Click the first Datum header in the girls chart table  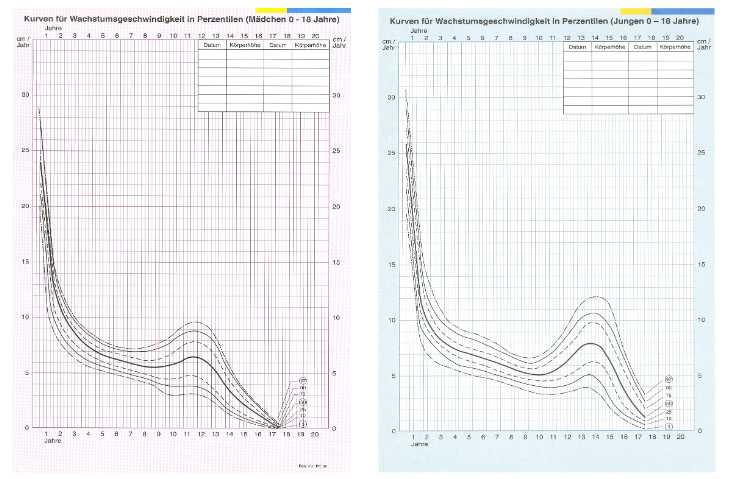click(x=212, y=45)
